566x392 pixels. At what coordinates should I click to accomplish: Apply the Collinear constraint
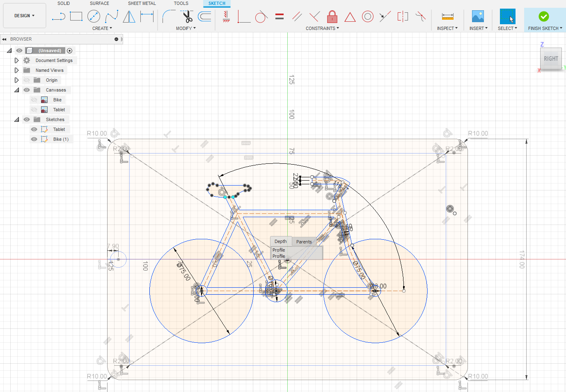tap(385, 17)
